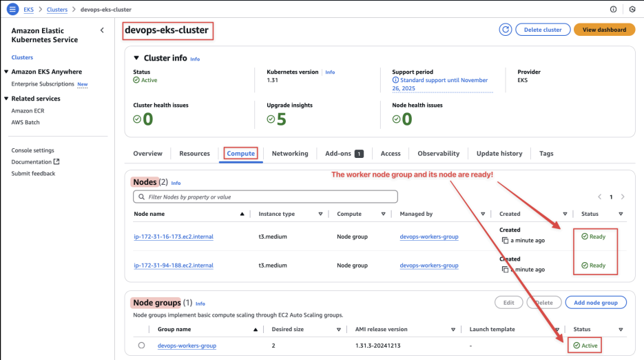Select the devops-workers-group radio button

click(141, 346)
